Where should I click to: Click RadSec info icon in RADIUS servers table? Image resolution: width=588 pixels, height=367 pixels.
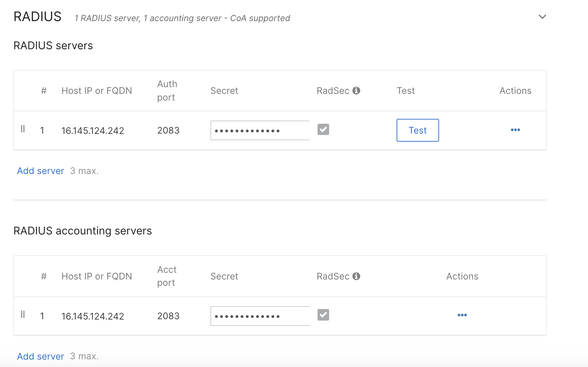pos(356,91)
